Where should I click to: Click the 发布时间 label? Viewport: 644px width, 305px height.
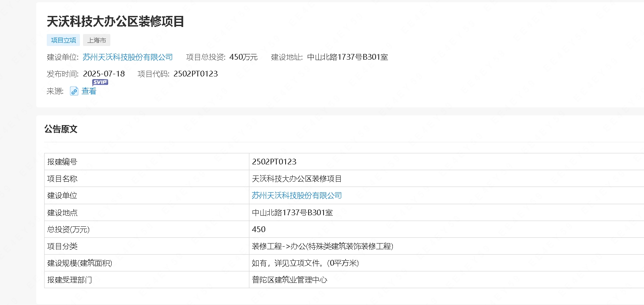(63, 74)
